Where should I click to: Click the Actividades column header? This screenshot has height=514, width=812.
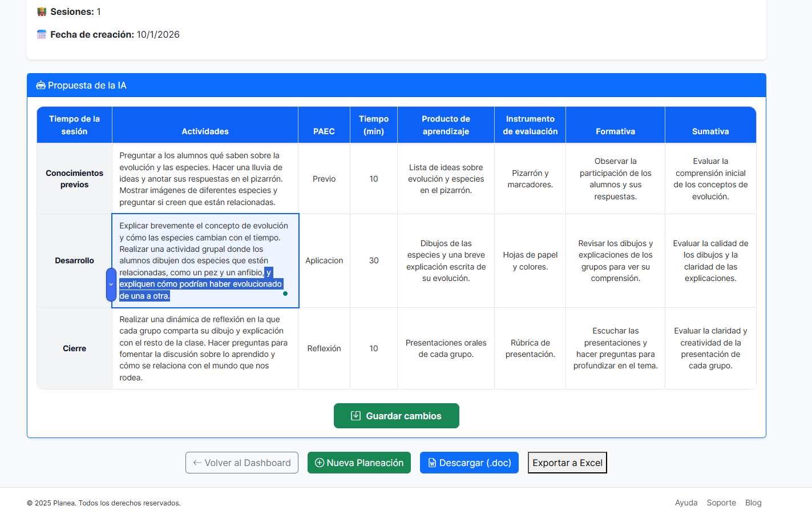point(205,131)
